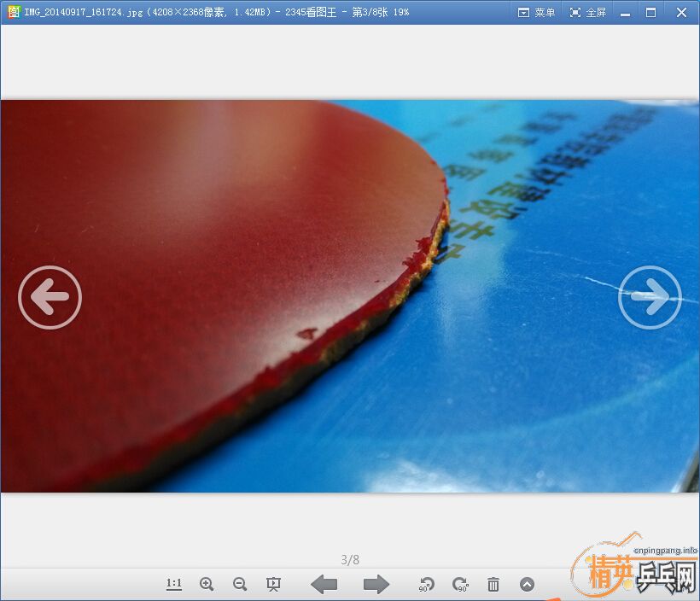Click the 3/8 image counter label
The height and width of the screenshot is (601, 700).
coord(350,560)
